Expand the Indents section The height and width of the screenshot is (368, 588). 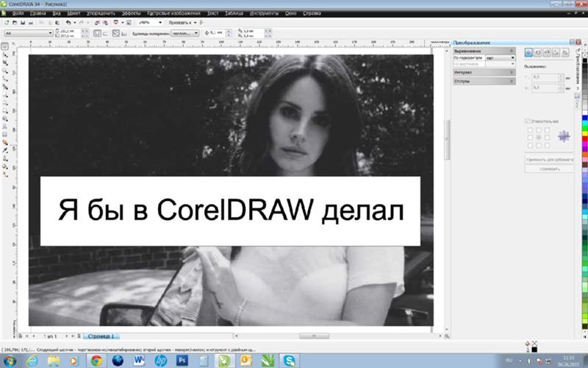click(x=484, y=81)
